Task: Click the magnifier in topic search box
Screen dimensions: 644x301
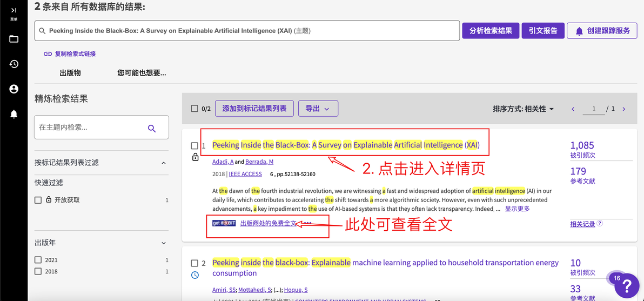Action: point(152,129)
